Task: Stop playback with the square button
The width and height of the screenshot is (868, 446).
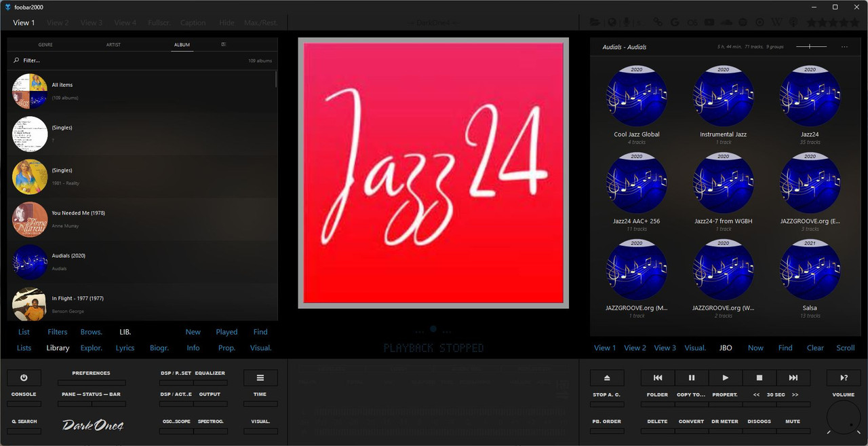Action: point(759,377)
